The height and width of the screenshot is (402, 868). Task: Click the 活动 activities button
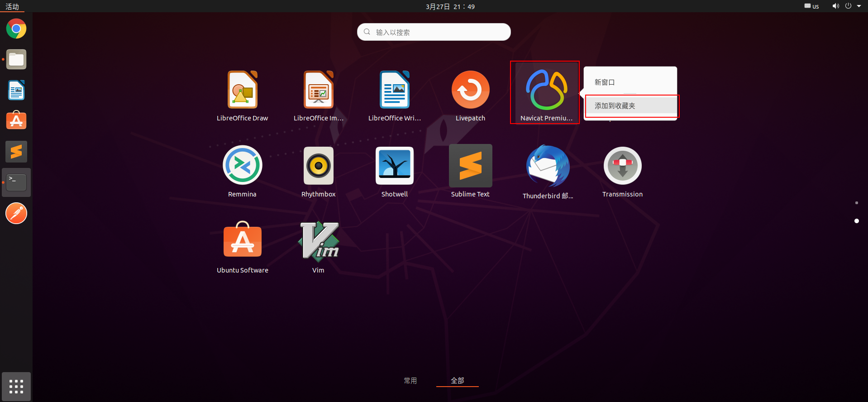pyautogui.click(x=12, y=6)
